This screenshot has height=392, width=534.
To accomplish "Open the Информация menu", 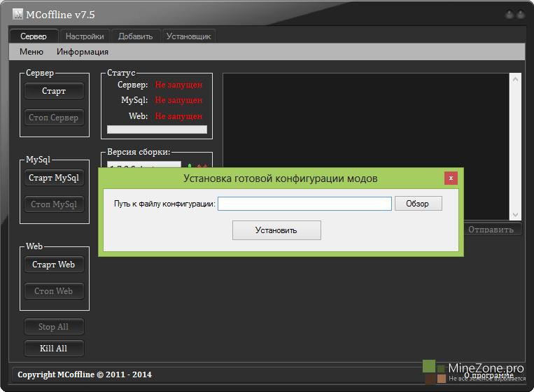I will [83, 52].
